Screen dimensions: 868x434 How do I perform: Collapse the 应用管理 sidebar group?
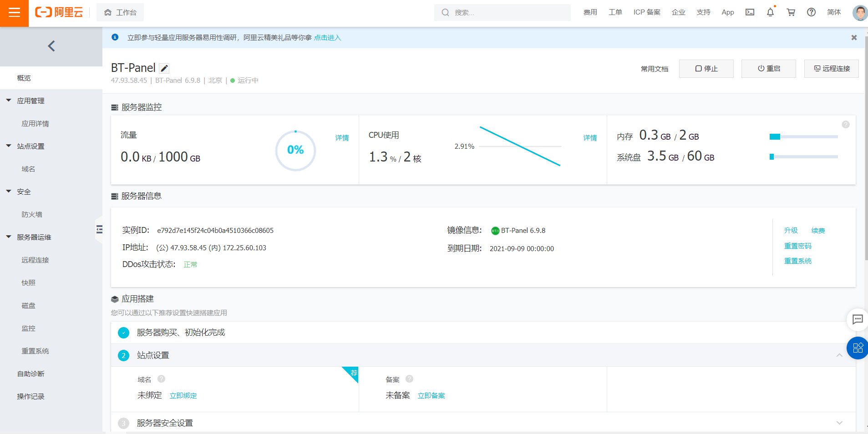coord(8,101)
